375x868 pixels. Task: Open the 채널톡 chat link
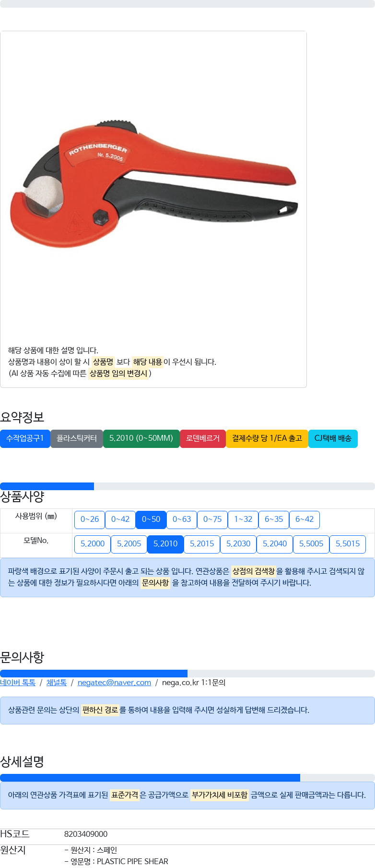[x=57, y=683]
